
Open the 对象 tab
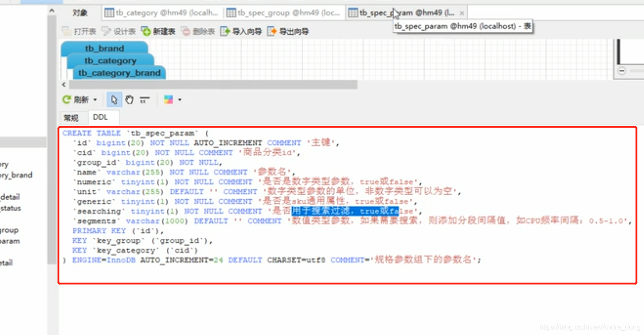tap(80, 13)
